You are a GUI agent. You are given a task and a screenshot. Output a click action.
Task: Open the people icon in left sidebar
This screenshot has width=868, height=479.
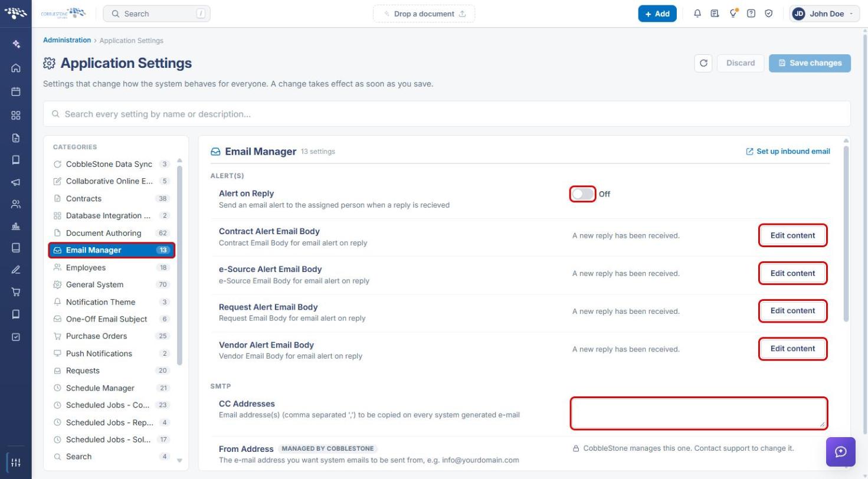pos(16,204)
